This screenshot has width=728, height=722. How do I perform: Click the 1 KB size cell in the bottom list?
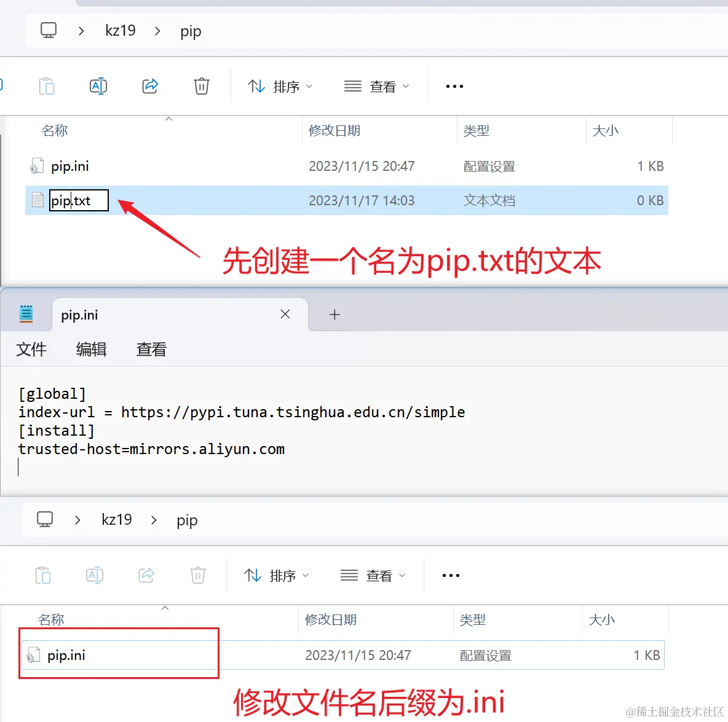pyautogui.click(x=647, y=655)
